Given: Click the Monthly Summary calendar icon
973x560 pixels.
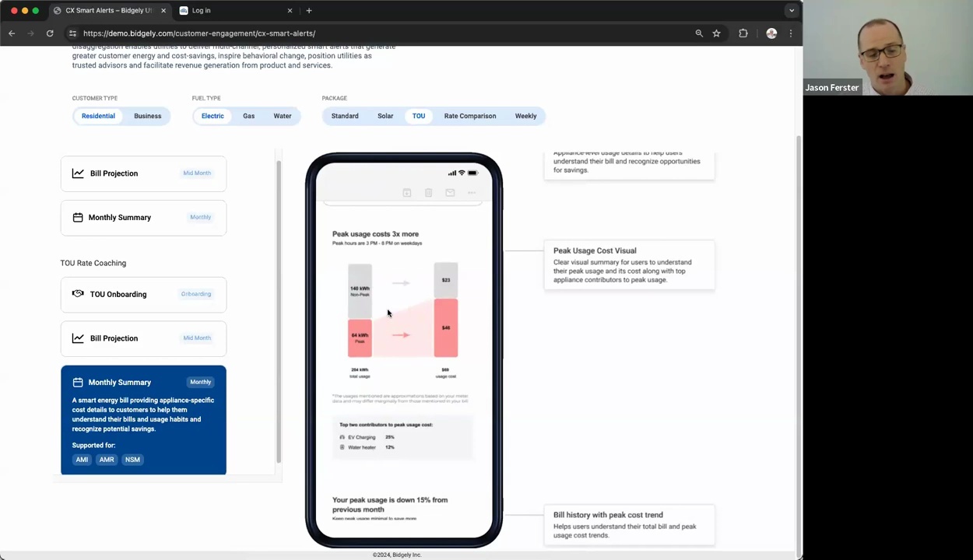Looking at the screenshot, I should 78,217.
